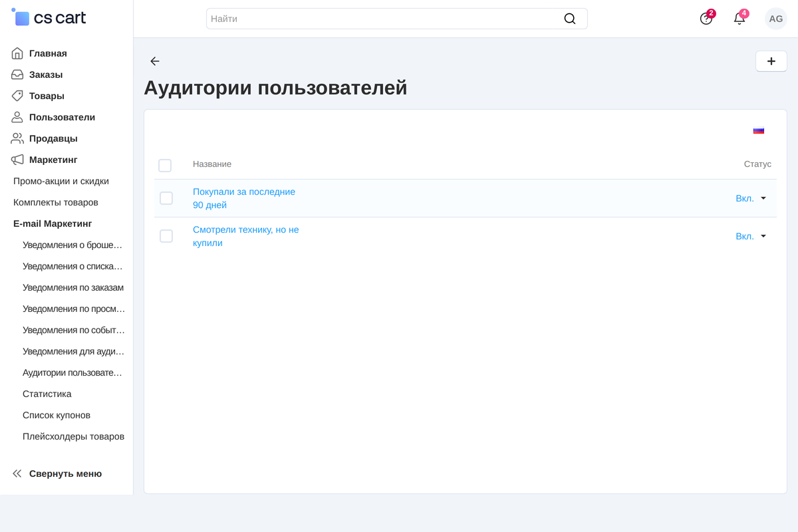
Task: Open status dropdown for Смотрели технику, но не купили
Action: (x=751, y=236)
